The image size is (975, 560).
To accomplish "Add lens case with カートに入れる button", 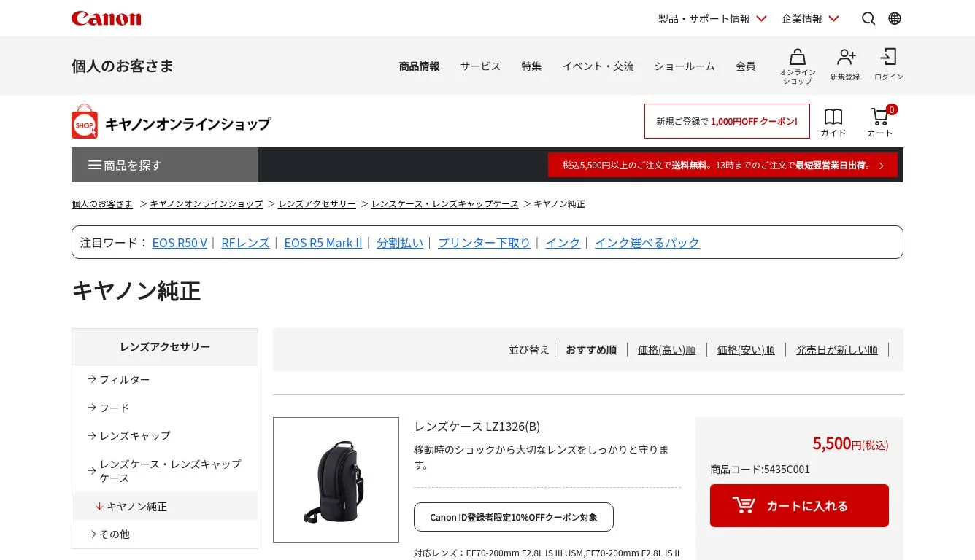I will coord(799,505).
